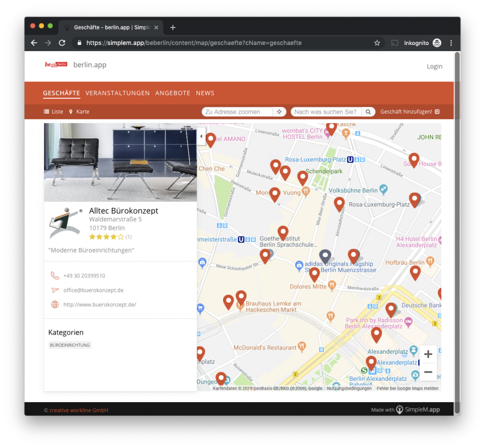Click the marker on Neue Schönhauser Straße
Image resolution: width=485 pixels, height=448 pixels.
[x=265, y=256]
